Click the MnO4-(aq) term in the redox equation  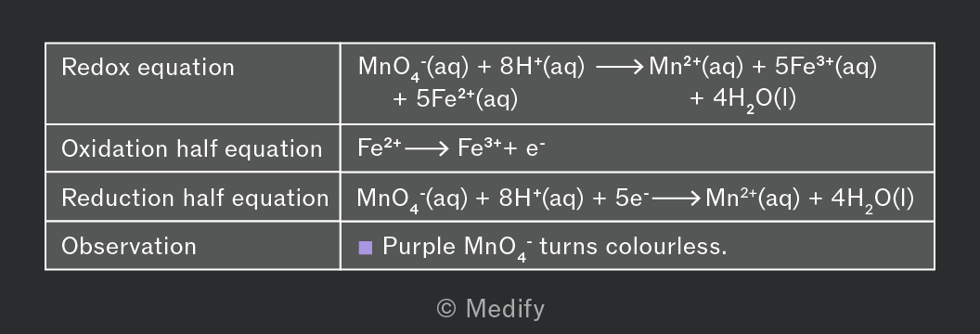412,68
